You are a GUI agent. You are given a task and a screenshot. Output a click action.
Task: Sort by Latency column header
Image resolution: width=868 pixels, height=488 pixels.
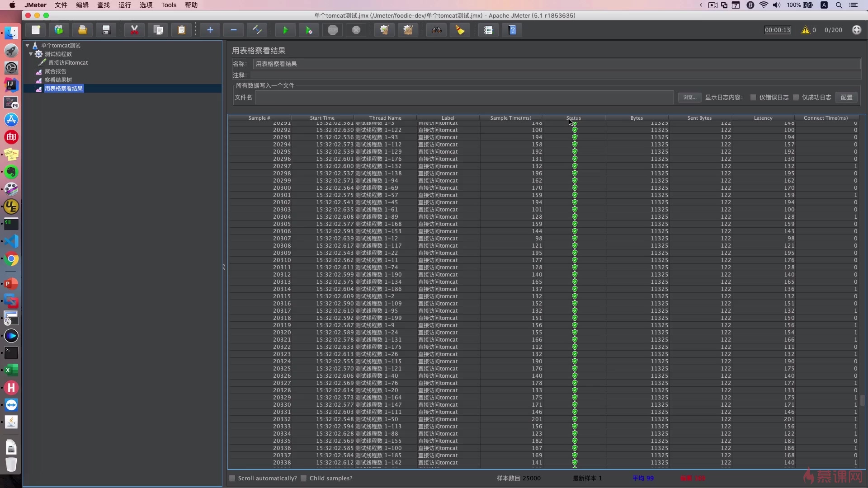tap(763, 118)
